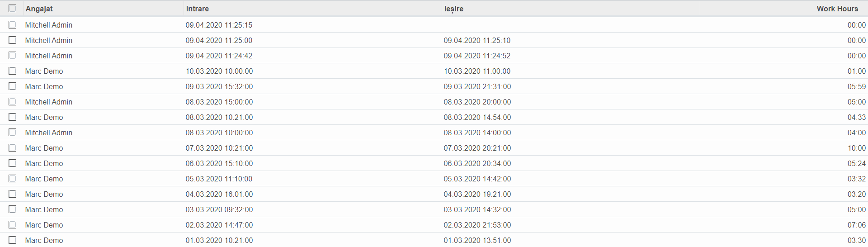Click the entry time 08.03.2020 10:00:00
The height and width of the screenshot is (247, 868).
[x=219, y=133]
